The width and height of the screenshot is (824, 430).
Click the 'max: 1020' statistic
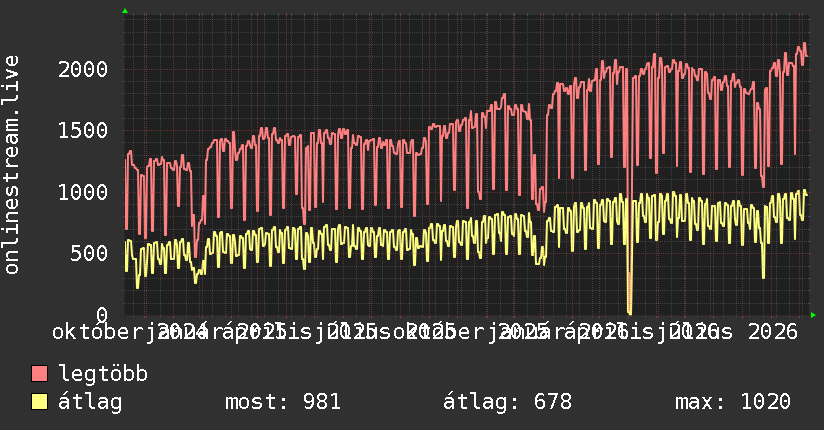pyautogui.click(x=733, y=402)
